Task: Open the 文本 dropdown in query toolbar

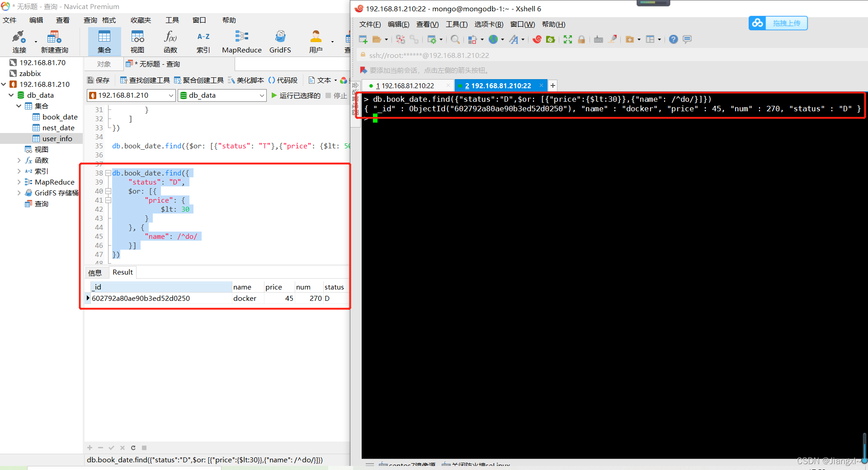Action: [335, 81]
